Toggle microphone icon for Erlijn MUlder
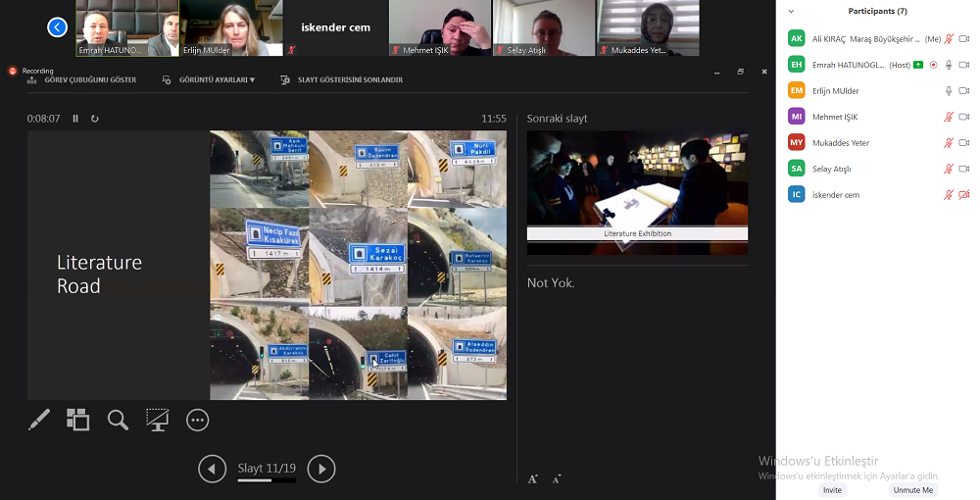 coord(949,91)
